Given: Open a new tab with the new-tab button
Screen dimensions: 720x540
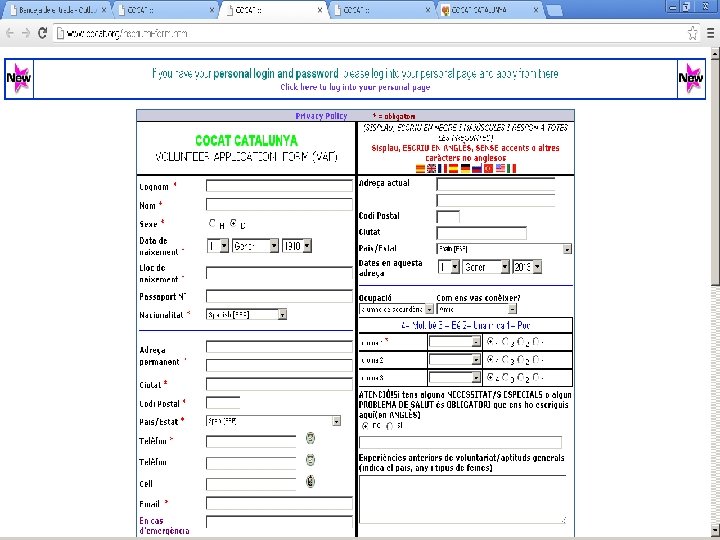Looking at the screenshot, I should [555, 10].
